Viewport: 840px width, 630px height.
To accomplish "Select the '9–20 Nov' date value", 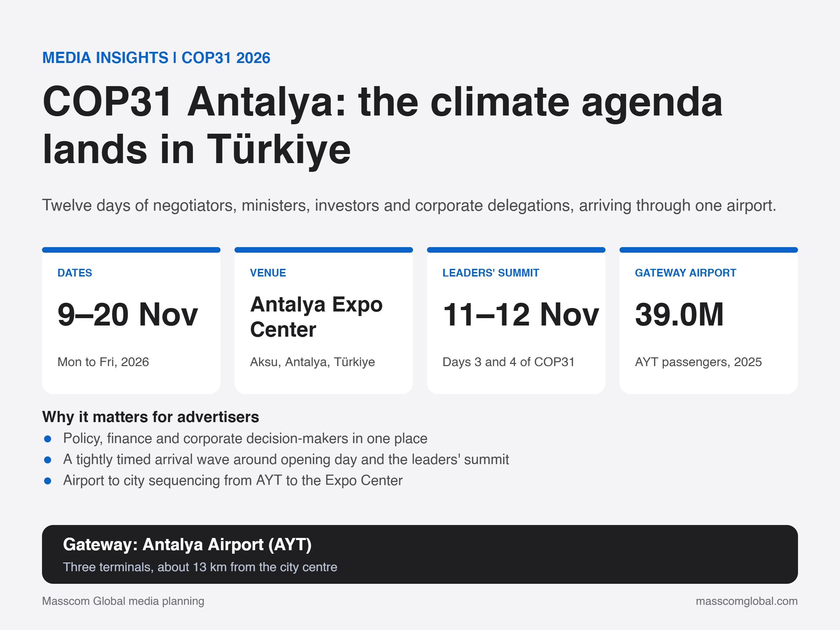I will tap(128, 314).
